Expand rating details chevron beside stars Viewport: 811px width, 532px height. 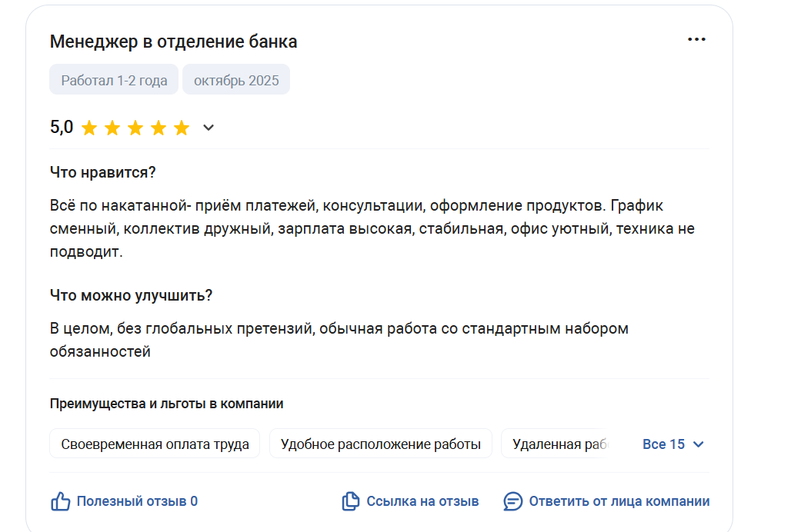coord(208,128)
